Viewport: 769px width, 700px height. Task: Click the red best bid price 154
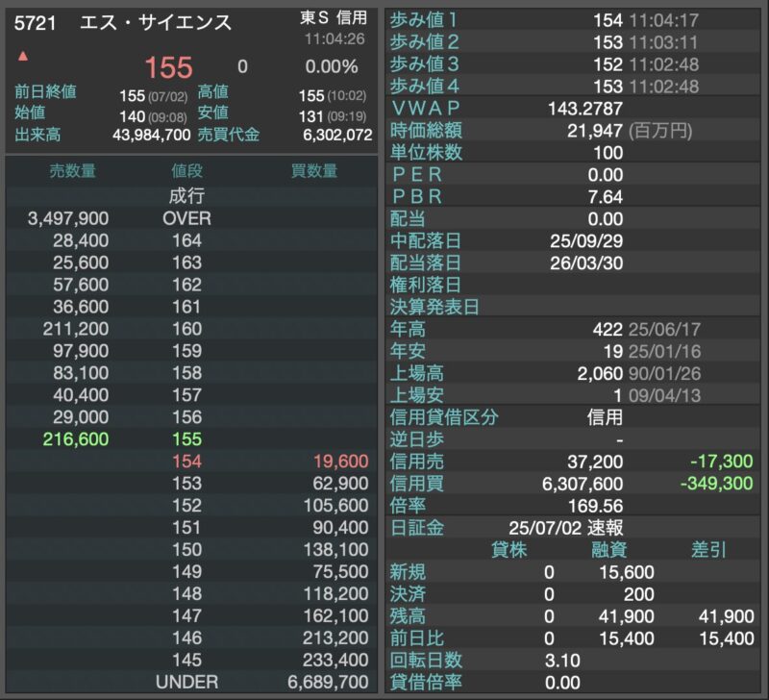point(186,462)
